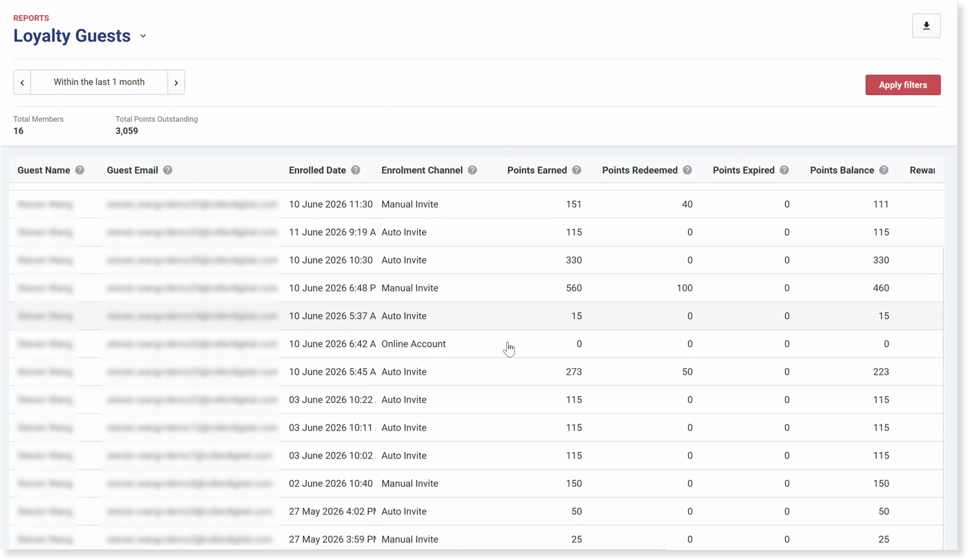Image resolution: width=968 pixels, height=560 pixels.
Task: Open the 'Within the last 1 month' date picker
Action: pos(99,83)
